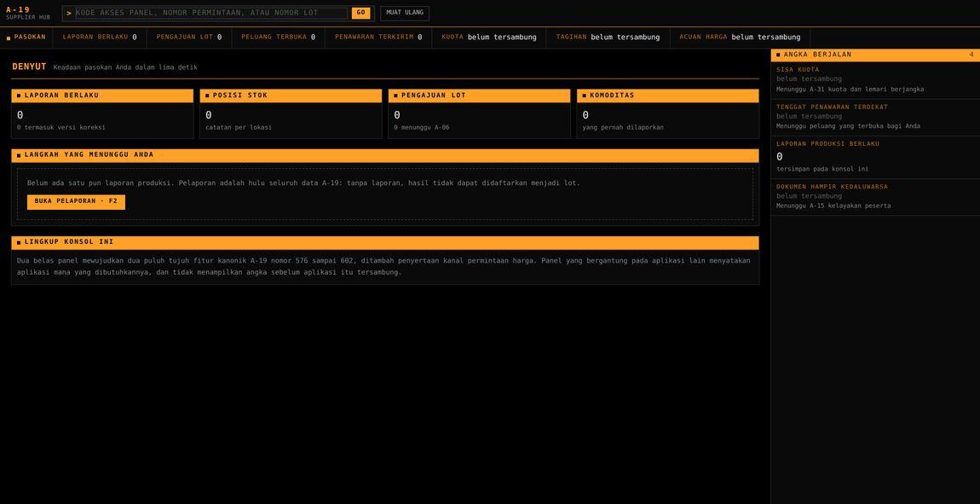The width and height of the screenshot is (980, 504).
Task: Focus the panel access code search field
Action: [211, 13]
